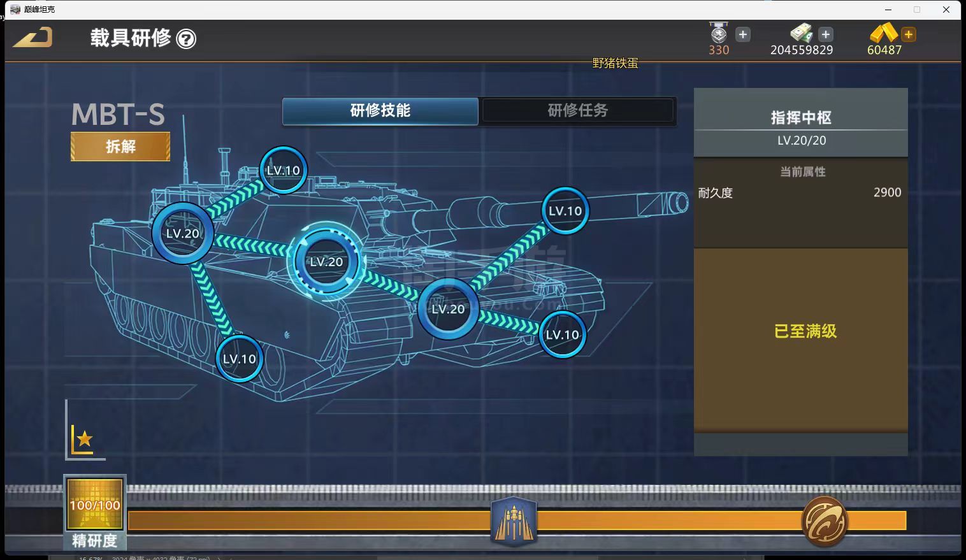Click the back arrow icon
The height and width of the screenshot is (560, 966).
[33, 38]
